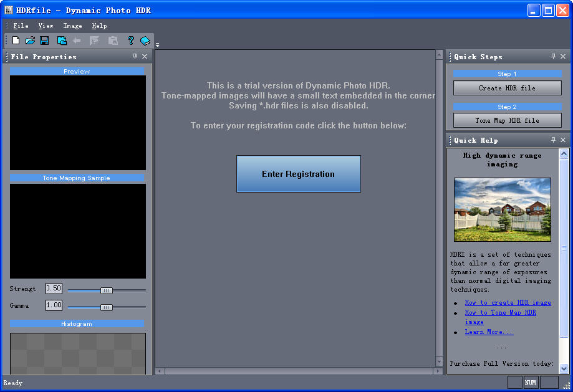This screenshot has width=573, height=392.
Task: Open the View menu
Action: [46, 26]
